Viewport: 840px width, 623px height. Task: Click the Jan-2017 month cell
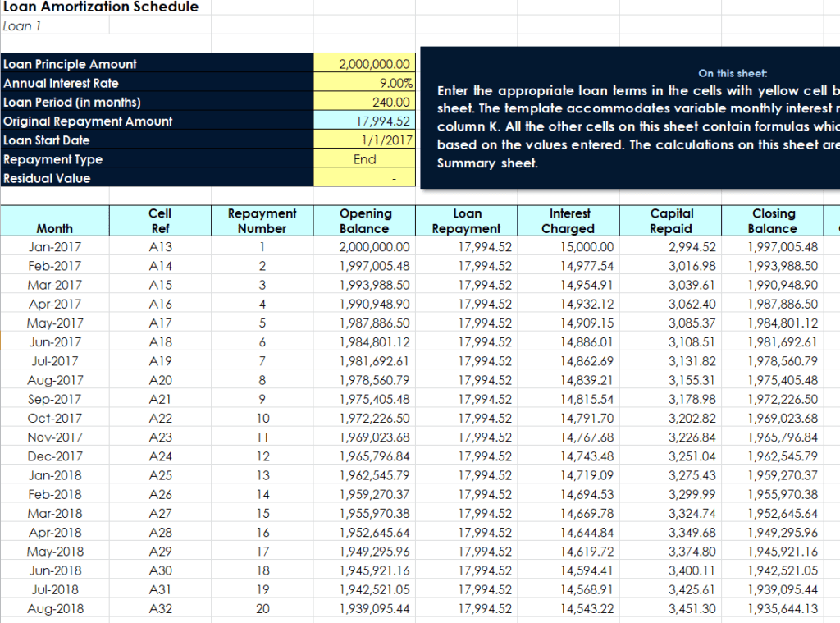click(x=55, y=246)
